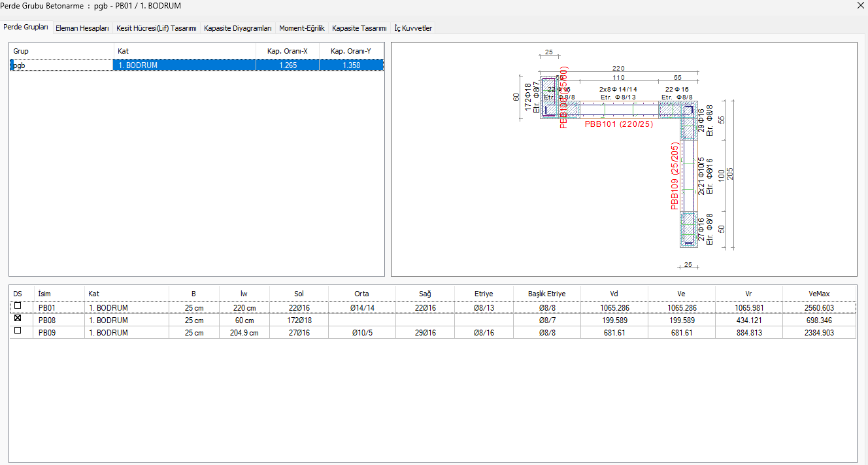The width and height of the screenshot is (868, 465).
Task: Click the 2384.903 VeMax value
Action: click(819, 333)
